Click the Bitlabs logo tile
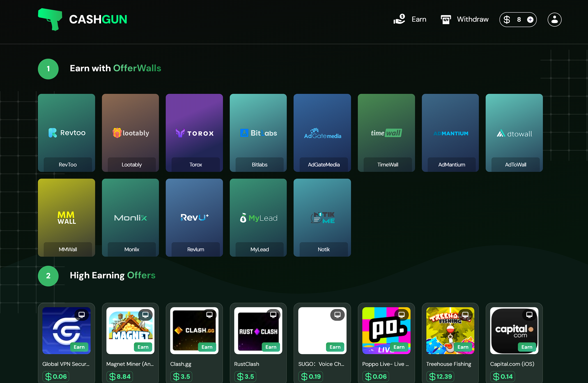The width and height of the screenshot is (588, 383). click(258, 133)
